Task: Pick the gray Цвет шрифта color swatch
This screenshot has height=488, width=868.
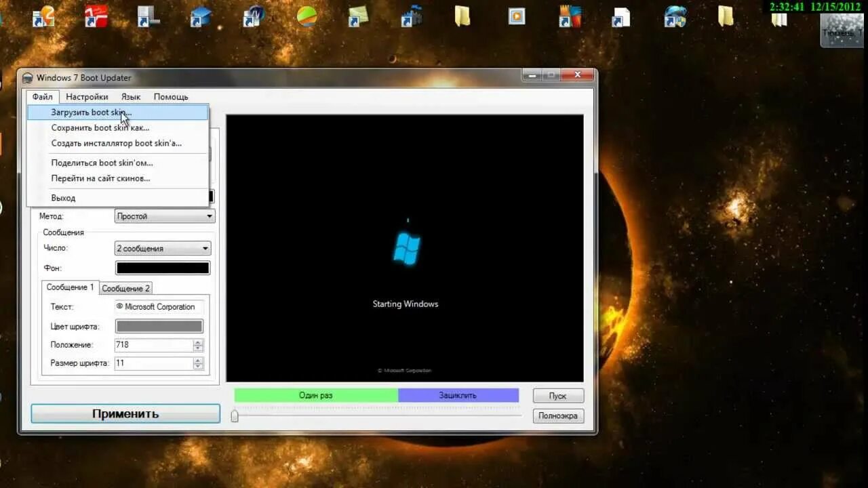Action: pyautogui.click(x=159, y=326)
